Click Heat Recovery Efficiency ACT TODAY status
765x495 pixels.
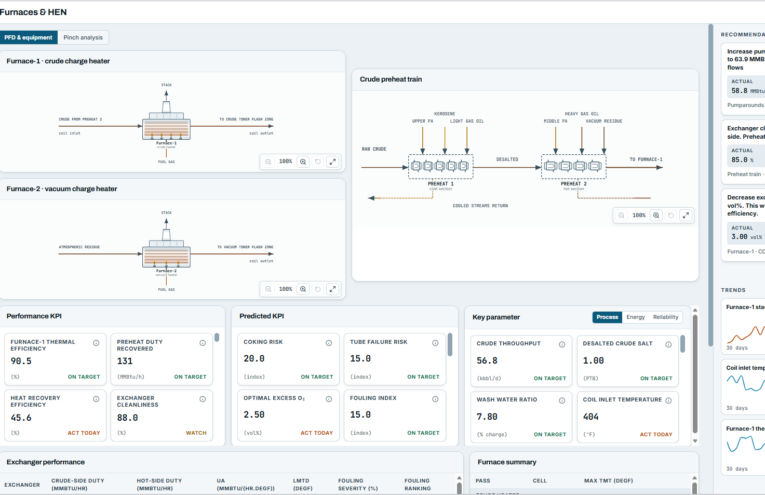coord(83,433)
